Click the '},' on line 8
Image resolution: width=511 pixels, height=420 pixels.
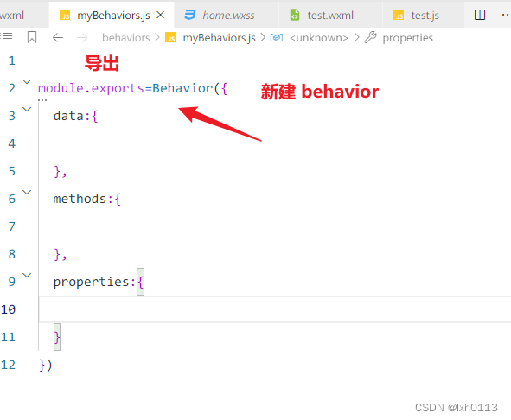coord(61,255)
